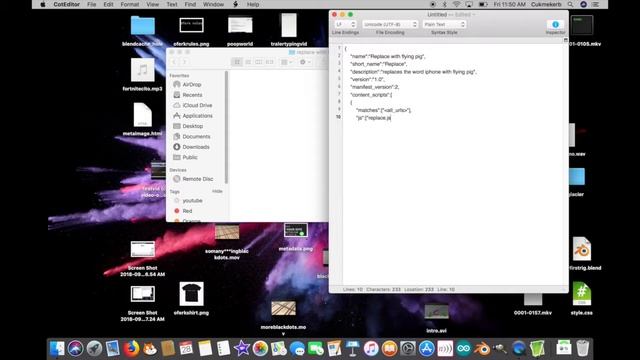Open Blender from the Dock
Viewport: 640px width, 360px height.
pos(482,348)
